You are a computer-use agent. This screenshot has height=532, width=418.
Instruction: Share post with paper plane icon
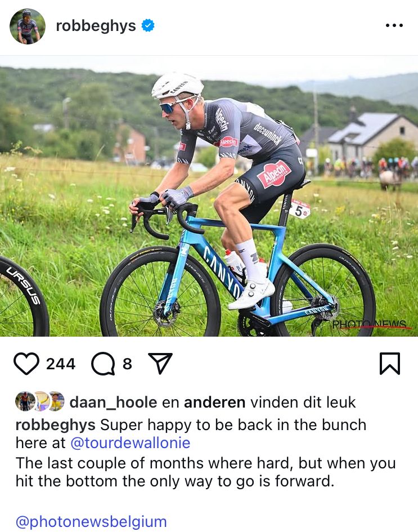[x=160, y=363]
